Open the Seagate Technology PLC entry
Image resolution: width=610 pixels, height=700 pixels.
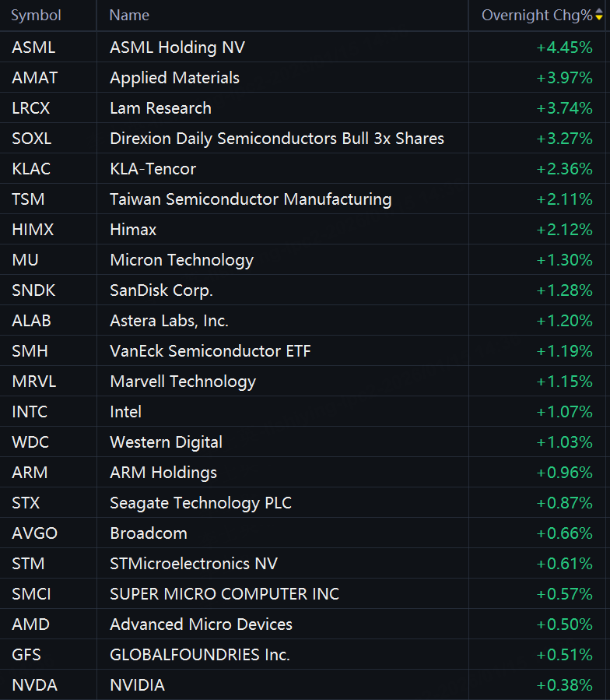[201, 503]
